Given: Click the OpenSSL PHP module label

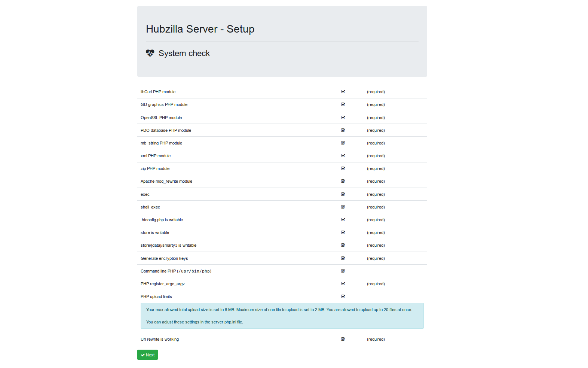Looking at the screenshot, I should pyautogui.click(x=161, y=118).
